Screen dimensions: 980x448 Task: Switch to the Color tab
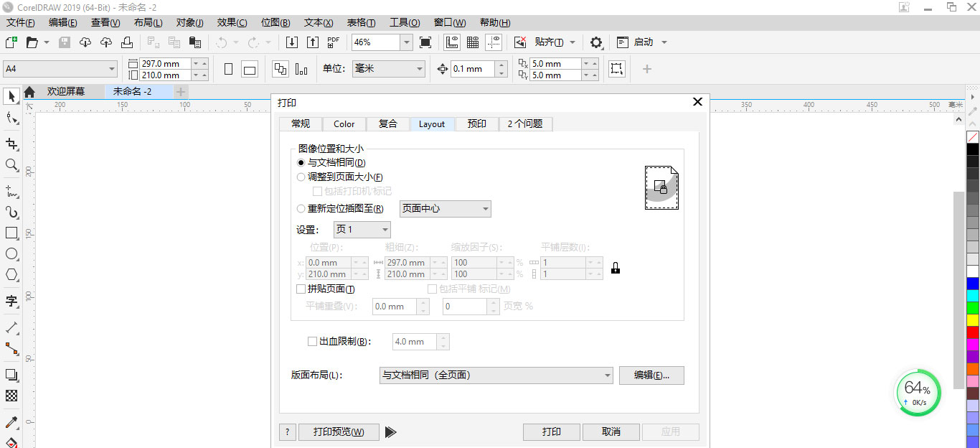(x=344, y=123)
